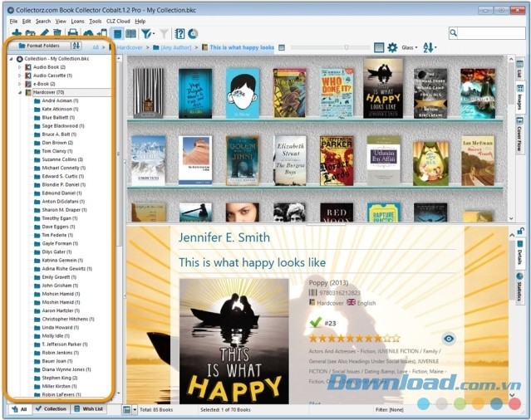Switch to the Wish List tab
This screenshot has height=420, width=531.
coord(89,409)
